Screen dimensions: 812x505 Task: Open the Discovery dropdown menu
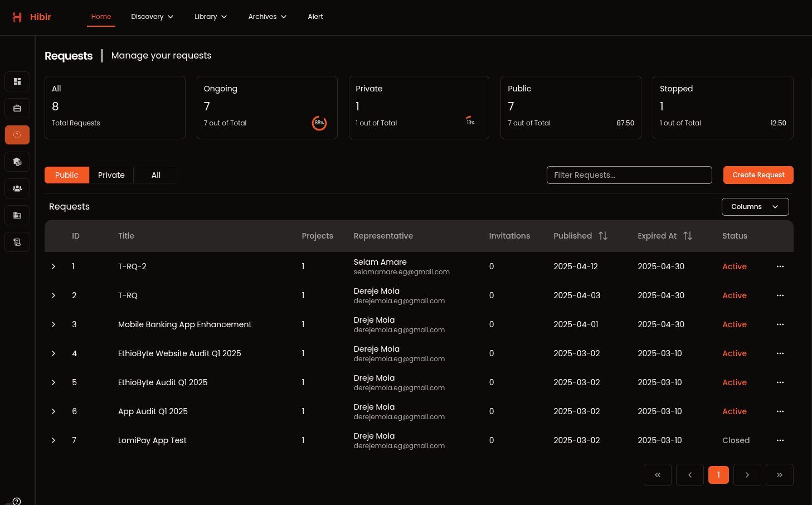tap(152, 17)
